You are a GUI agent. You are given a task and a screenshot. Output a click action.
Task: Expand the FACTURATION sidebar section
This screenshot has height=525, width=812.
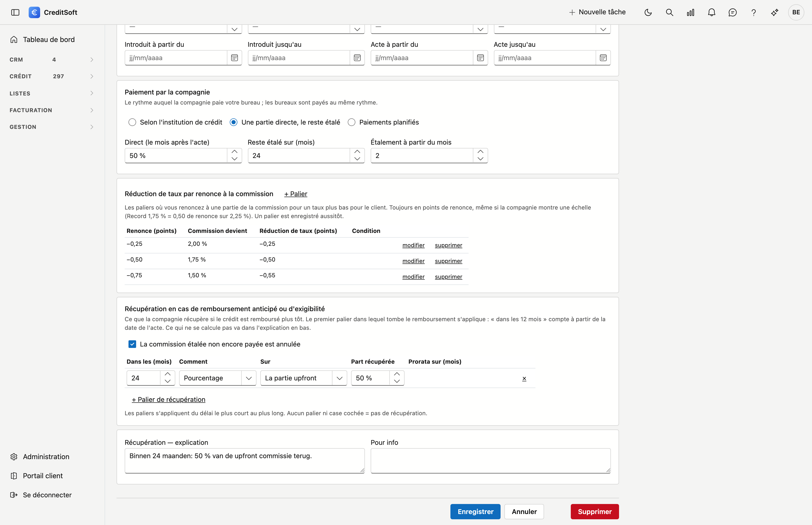(x=51, y=110)
